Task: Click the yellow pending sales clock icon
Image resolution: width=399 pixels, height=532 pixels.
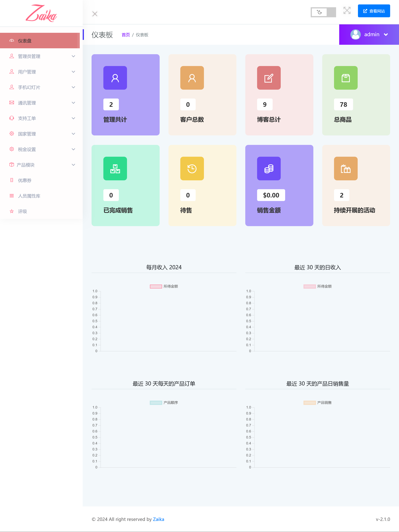Action: [x=192, y=169]
